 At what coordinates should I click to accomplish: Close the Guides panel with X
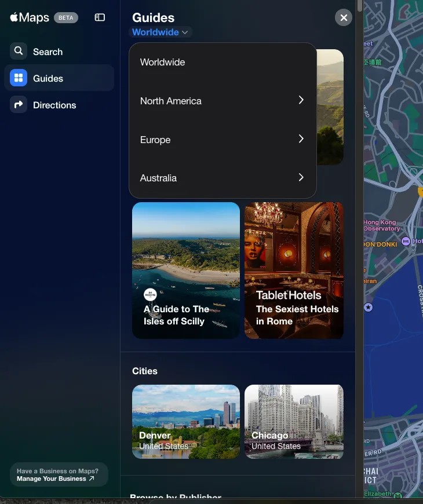coord(344,17)
